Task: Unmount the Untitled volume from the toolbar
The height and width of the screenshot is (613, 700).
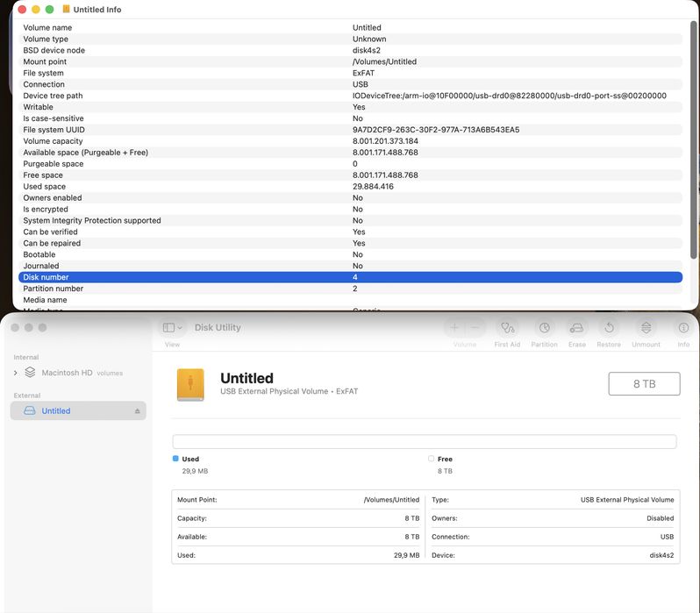Action: point(646,328)
